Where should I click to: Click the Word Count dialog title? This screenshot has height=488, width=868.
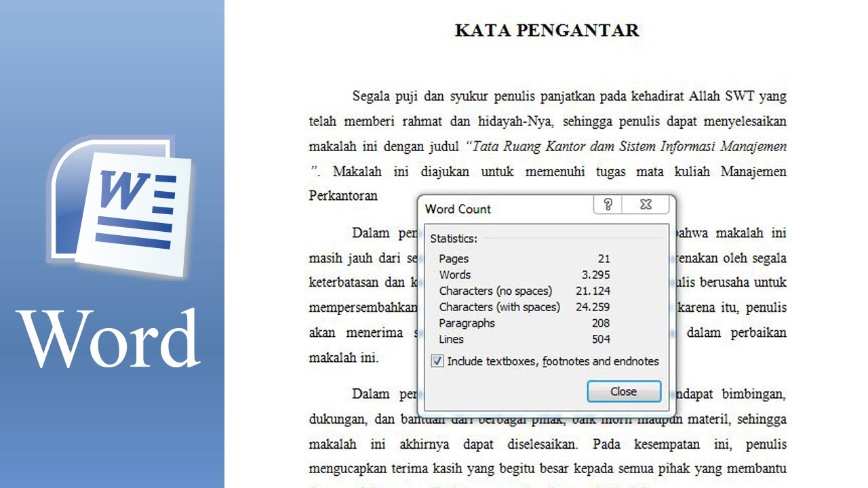(x=458, y=209)
